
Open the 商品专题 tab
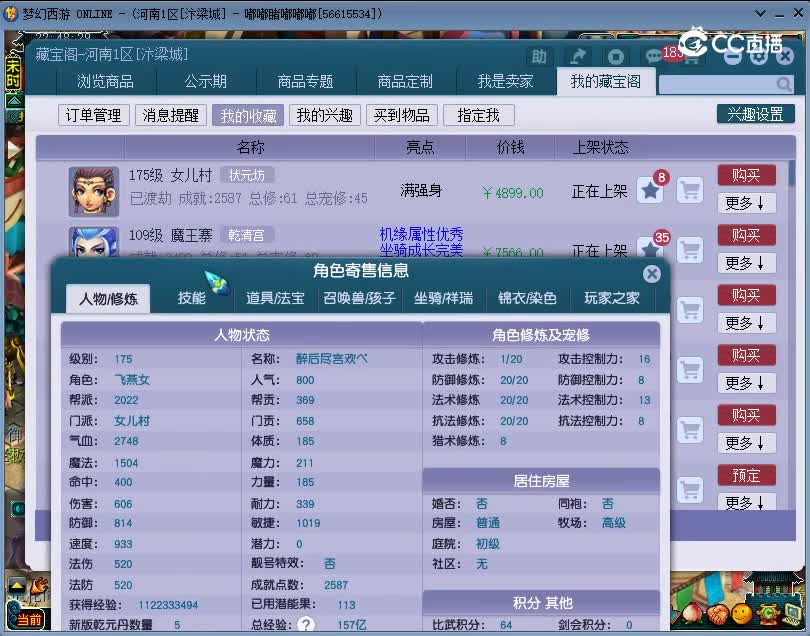click(x=305, y=82)
